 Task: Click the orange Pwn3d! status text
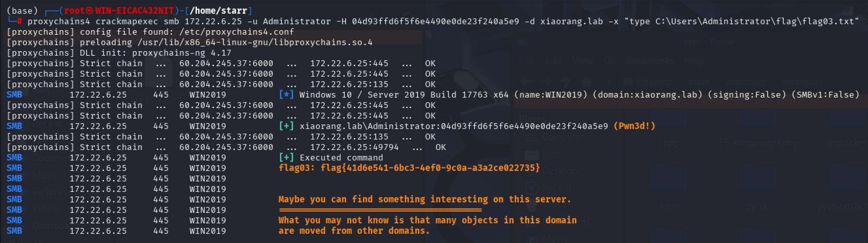click(634, 126)
